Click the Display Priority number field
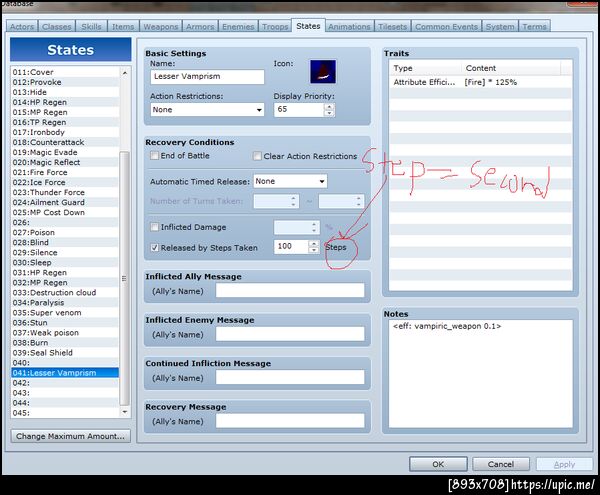 [x=299, y=109]
